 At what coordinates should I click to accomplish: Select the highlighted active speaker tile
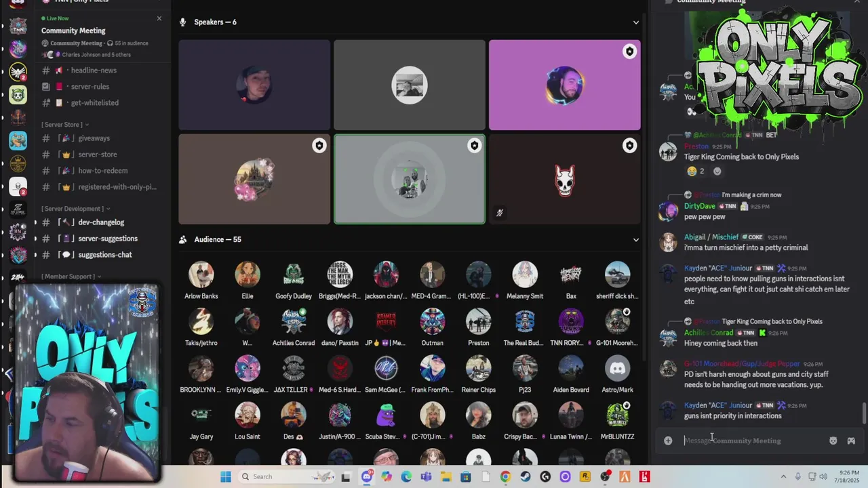[x=410, y=179]
